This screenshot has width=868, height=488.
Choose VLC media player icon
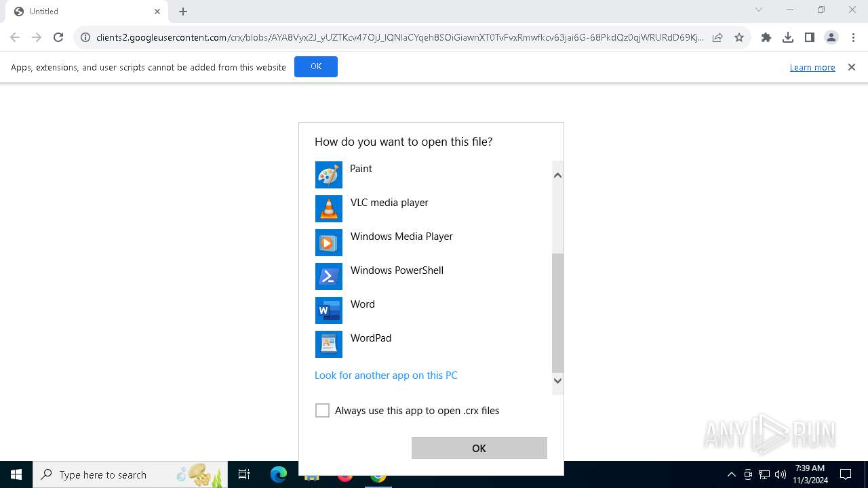(329, 209)
